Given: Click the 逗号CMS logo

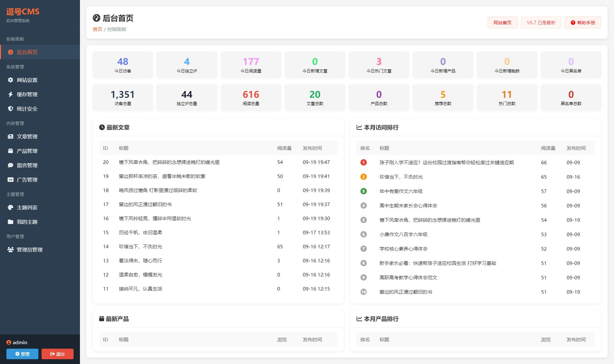Looking at the screenshot, I should coord(23,12).
